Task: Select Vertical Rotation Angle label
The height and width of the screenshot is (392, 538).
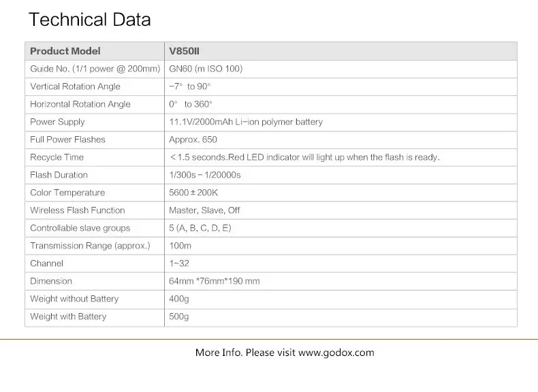Action: point(75,86)
